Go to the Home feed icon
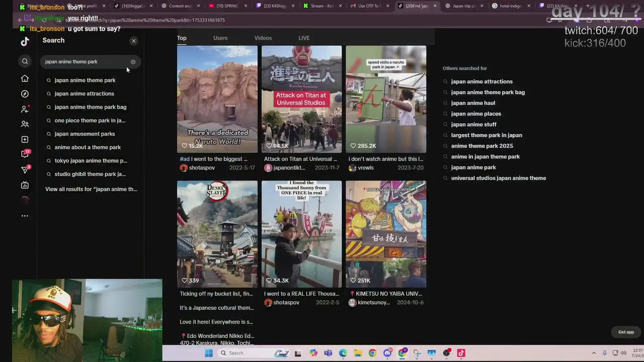644x362 pixels. [x=25, y=78]
